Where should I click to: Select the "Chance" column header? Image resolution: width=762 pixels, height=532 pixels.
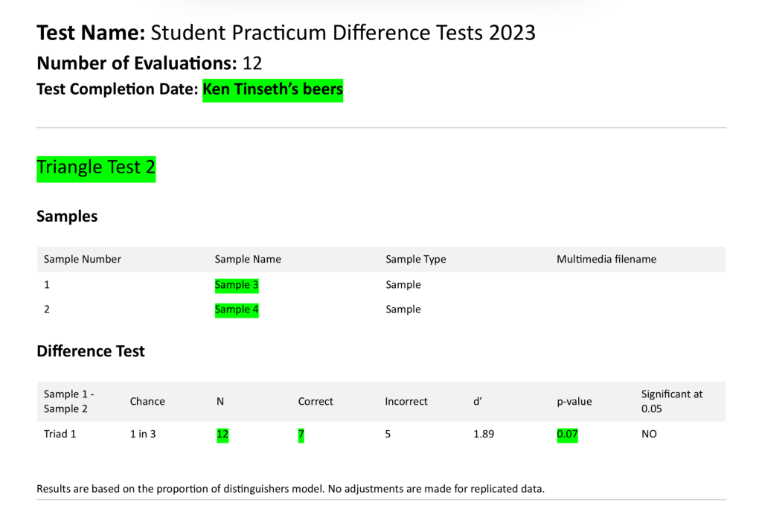(147, 401)
